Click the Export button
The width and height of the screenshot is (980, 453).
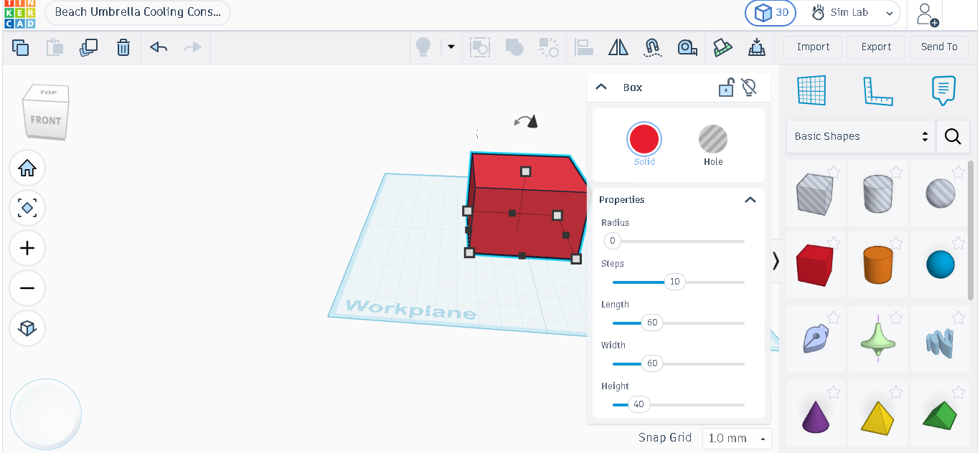pyautogui.click(x=876, y=47)
